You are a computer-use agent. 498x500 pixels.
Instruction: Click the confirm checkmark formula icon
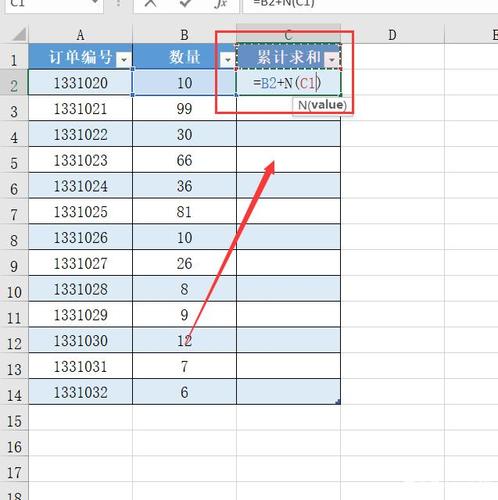(x=185, y=3)
